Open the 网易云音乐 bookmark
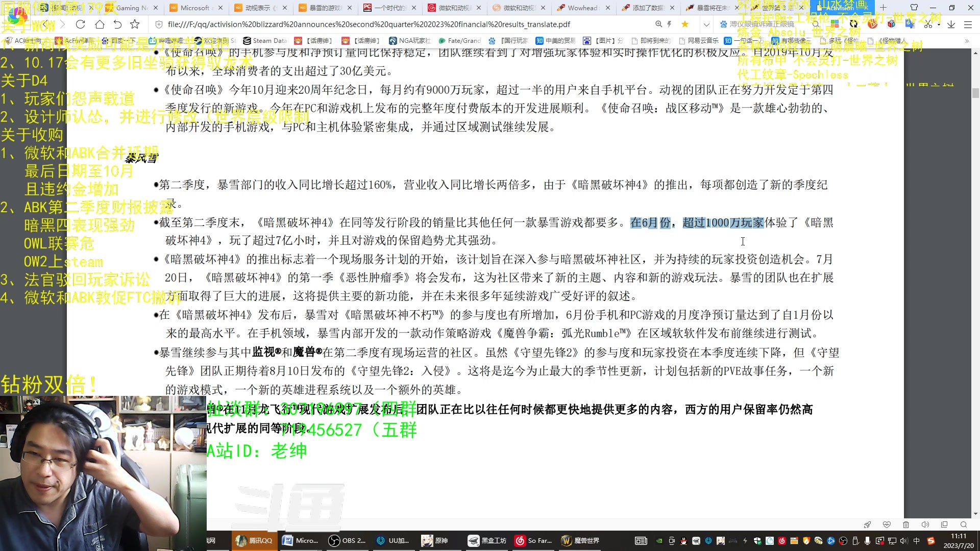The image size is (980, 551). [x=698, y=41]
